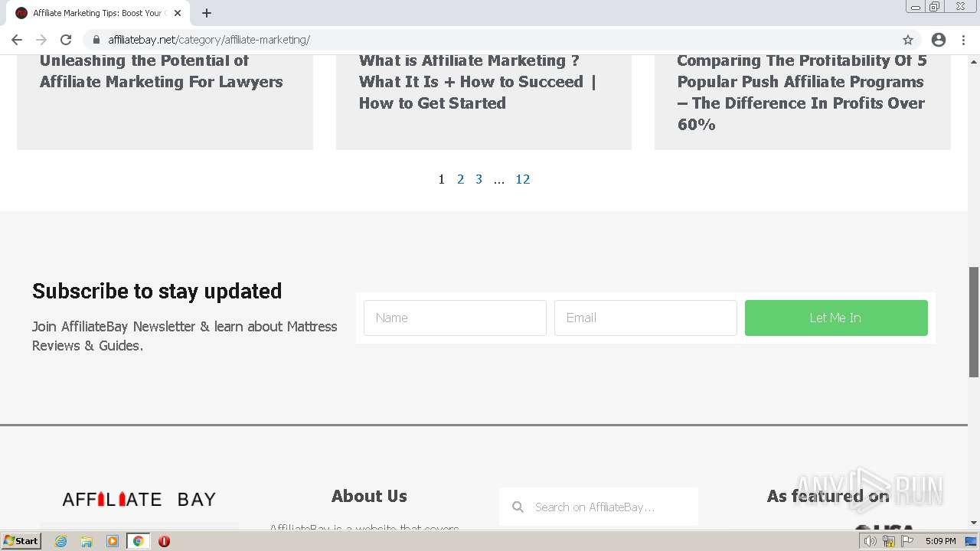Click the About Us heading
Viewport: 980px width, 551px height.
click(369, 496)
